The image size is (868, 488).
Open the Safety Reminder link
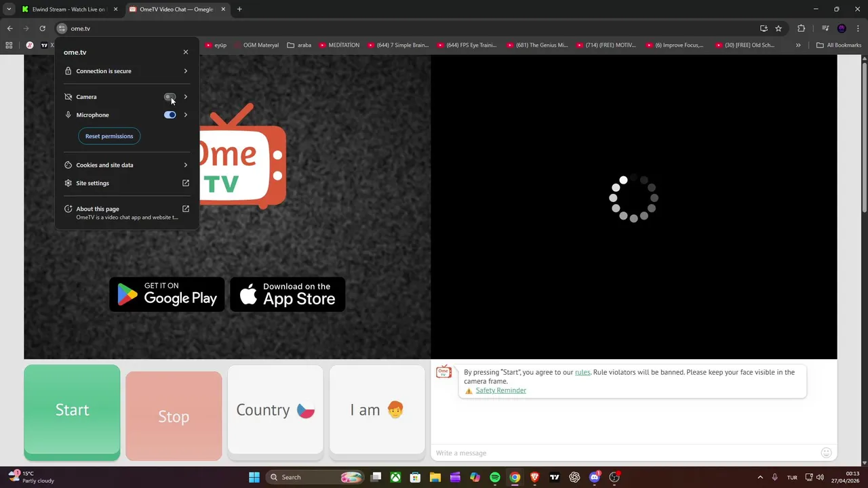[x=500, y=390]
